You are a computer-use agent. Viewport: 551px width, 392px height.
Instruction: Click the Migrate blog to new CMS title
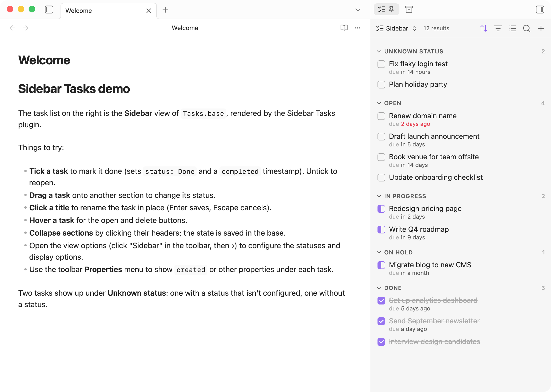430,265
